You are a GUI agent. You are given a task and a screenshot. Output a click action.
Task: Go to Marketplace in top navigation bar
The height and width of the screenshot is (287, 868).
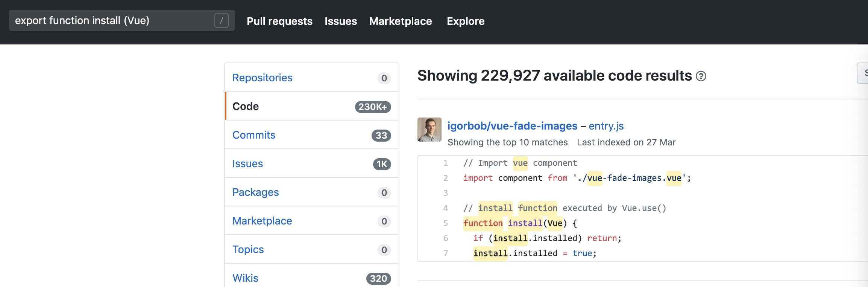(x=401, y=21)
